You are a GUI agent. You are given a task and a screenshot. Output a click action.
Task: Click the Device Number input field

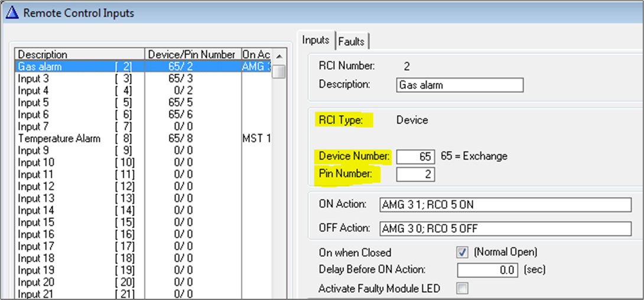415,157
